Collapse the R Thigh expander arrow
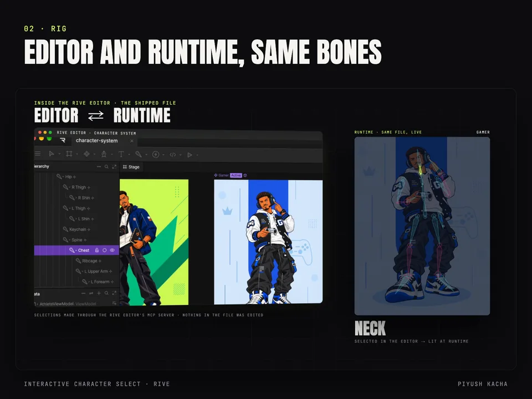This screenshot has width=532, height=399. [70, 188]
